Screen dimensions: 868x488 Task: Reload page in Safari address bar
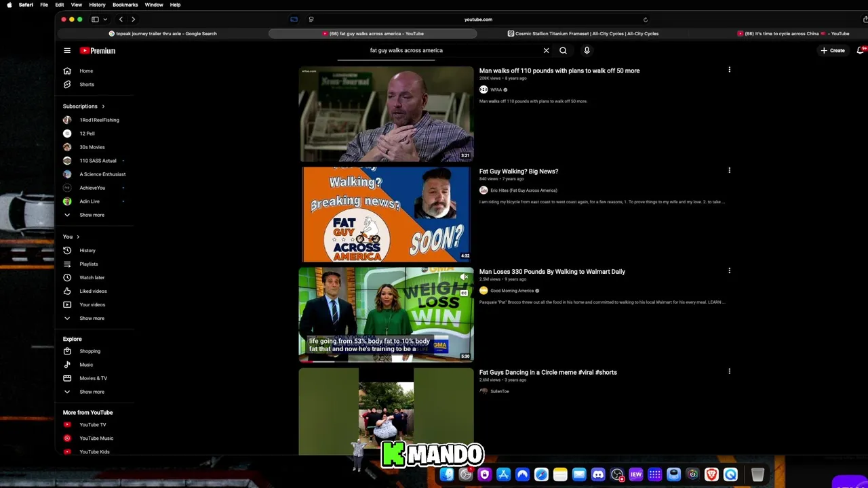click(645, 20)
